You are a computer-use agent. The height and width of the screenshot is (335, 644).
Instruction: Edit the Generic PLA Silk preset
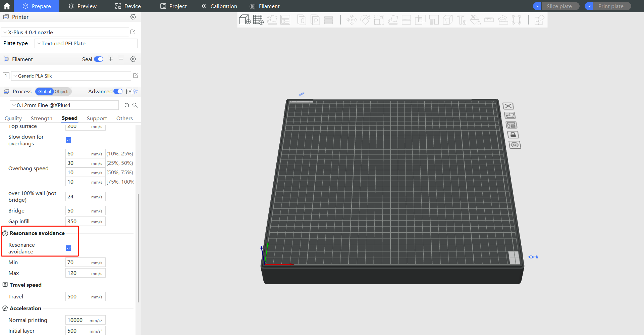tap(136, 76)
